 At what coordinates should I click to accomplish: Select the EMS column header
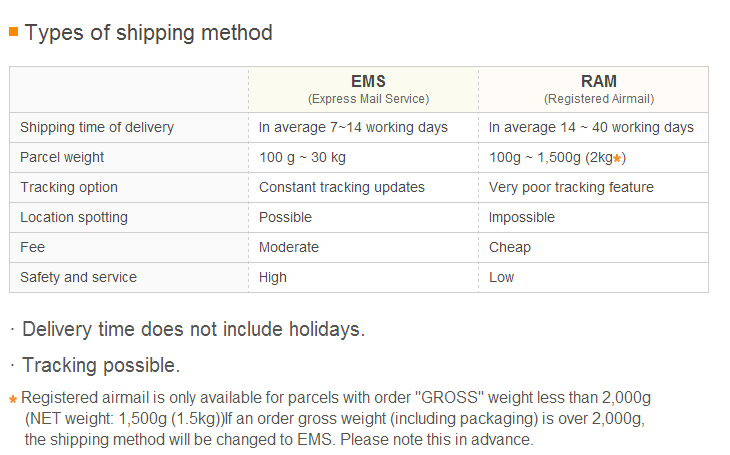pyautogui.click(x=368, y=89)
